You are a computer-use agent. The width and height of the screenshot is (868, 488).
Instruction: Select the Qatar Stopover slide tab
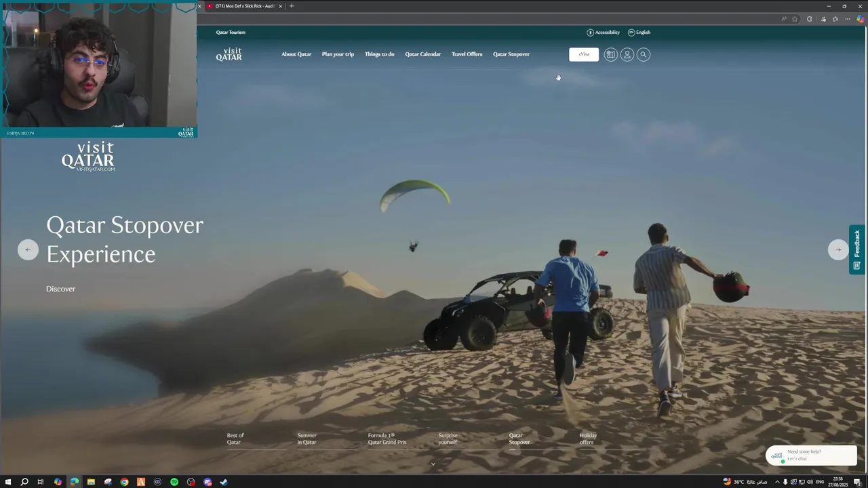[x=519, y=439]
